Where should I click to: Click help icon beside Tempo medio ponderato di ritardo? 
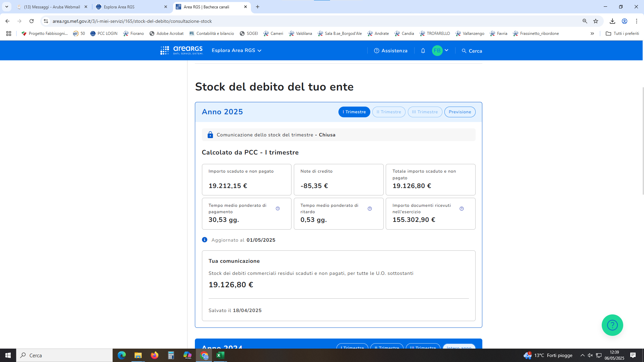tap(370, 208)
